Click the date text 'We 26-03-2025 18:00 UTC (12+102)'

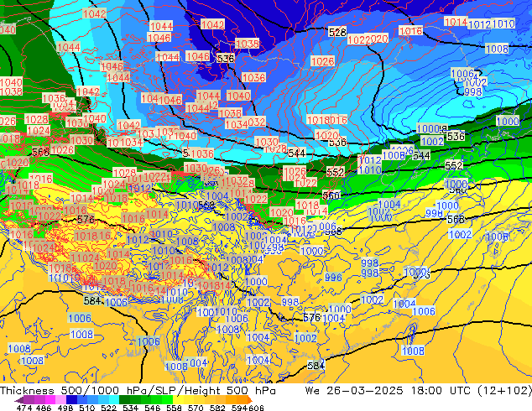pyautogui.click(x=419, y=391)
